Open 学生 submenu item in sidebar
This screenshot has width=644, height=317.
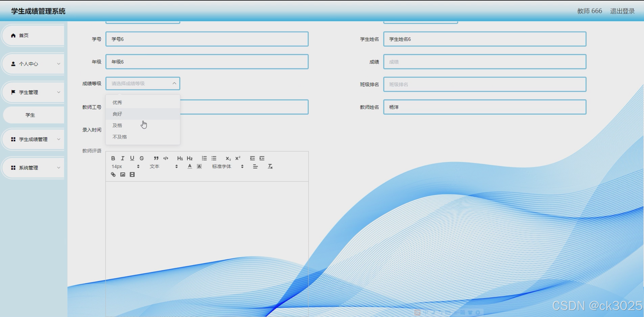(x=30, y=115)
